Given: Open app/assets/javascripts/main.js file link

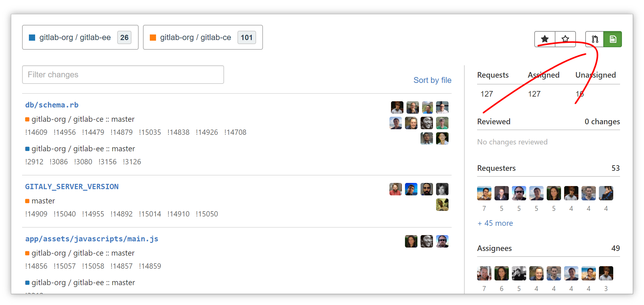Looking at the screenshot, I should pos(92,239).
